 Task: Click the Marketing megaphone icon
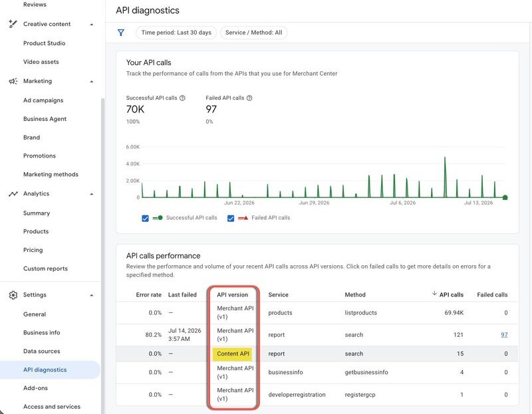coord(13,81)
